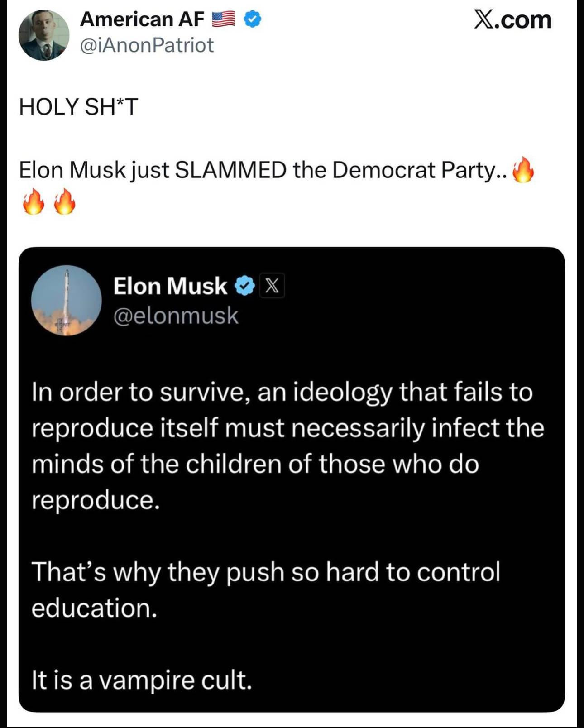Viewport: 584px width, 728px height.
Task: Click the 'Elon Musk just SLAMMED' sentence
Action: click(x=263, y=170)
